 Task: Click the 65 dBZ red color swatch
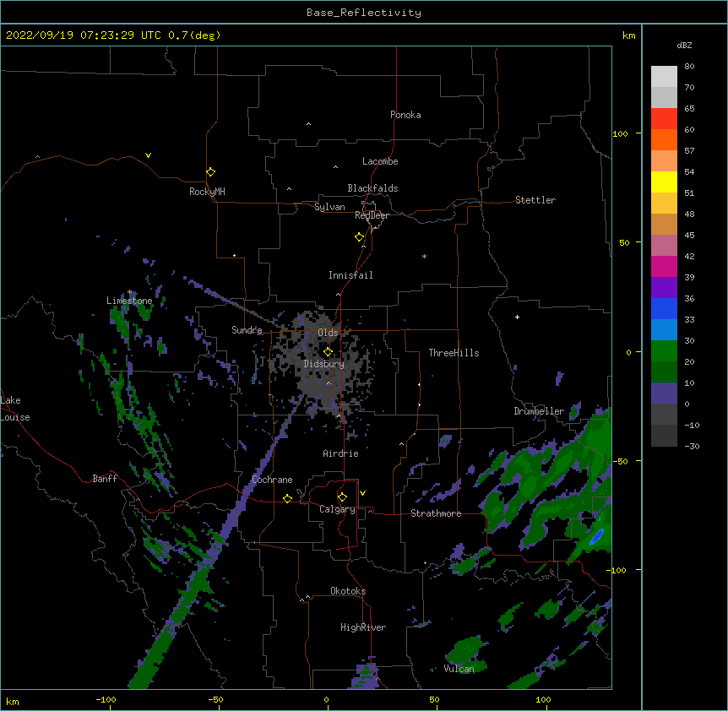664,118
